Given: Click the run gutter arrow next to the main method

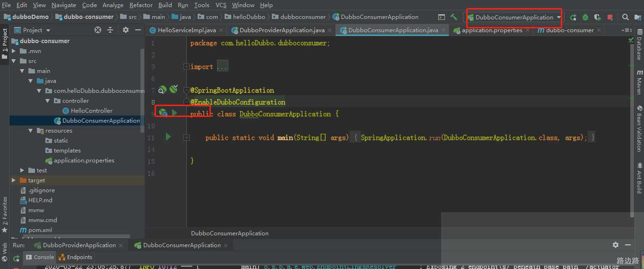Looking at the screenshot, I should click(168, 137).
